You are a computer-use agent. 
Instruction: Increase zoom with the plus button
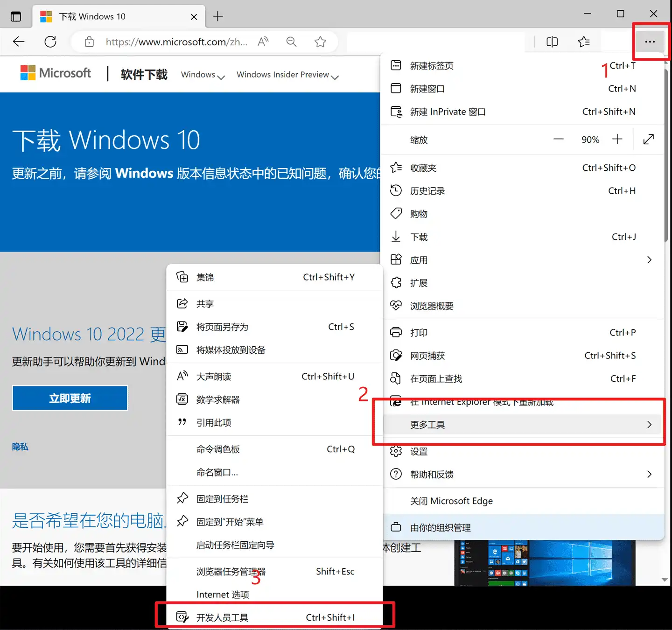click(x=617, y=140)
